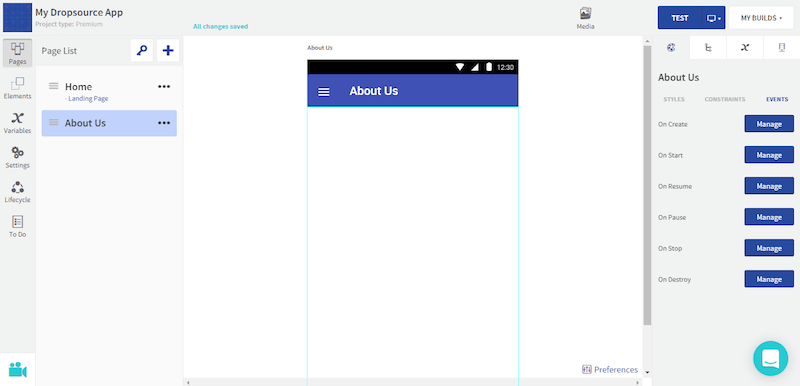Open the Variables panel in left sidebar
The height and width of the screenshot is (386, 800).
tap(17, 122)
